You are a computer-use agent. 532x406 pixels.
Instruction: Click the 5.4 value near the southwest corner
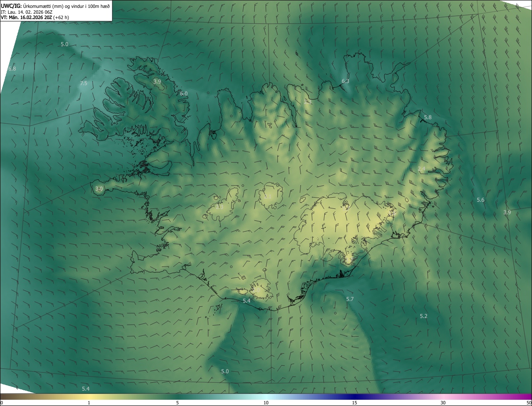tap(86, 389)
